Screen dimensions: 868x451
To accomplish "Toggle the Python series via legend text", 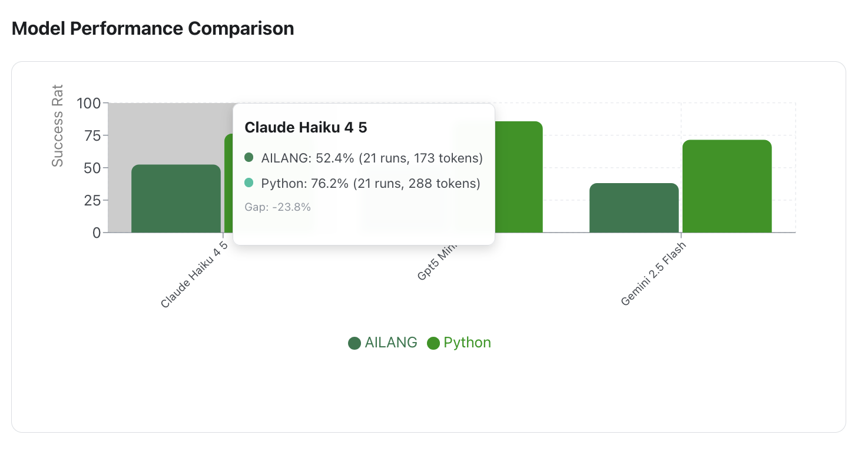I will (x=467, y=343).
